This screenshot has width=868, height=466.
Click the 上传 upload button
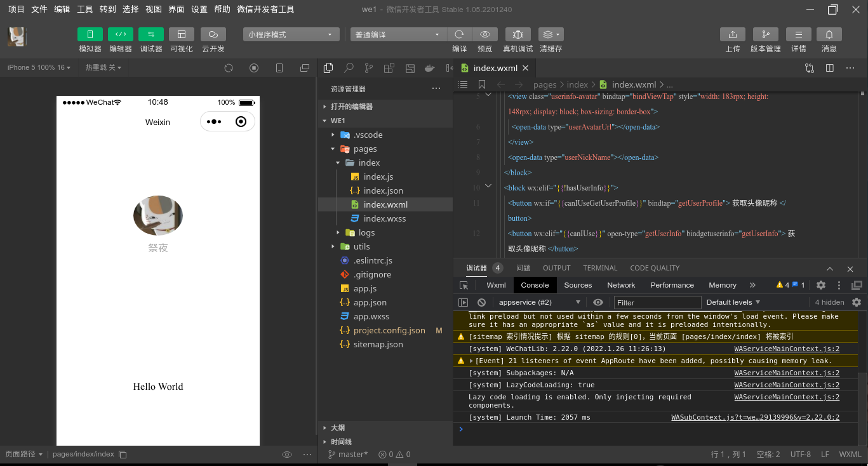coord(733,34)
